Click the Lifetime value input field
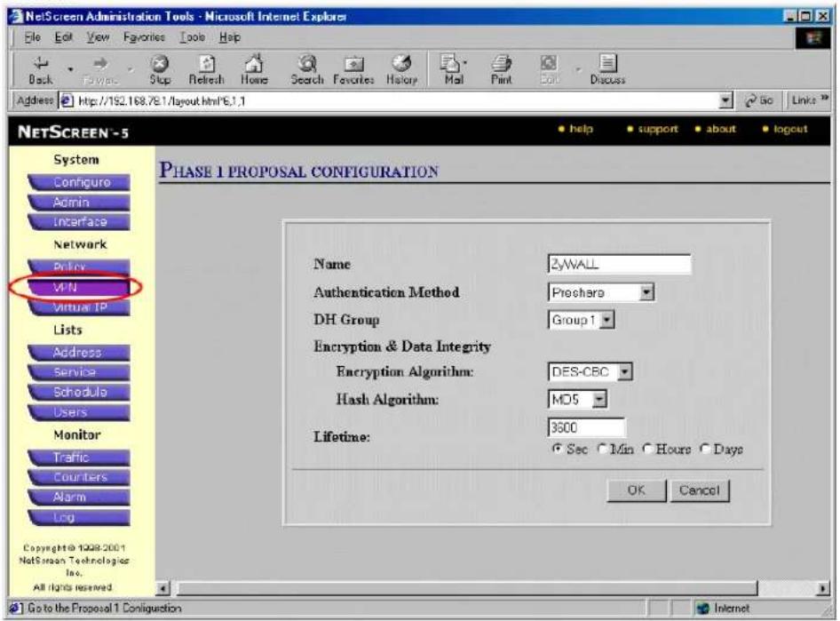Image resolution: width=840 pixels, height=621 pixels. (586, 427)
